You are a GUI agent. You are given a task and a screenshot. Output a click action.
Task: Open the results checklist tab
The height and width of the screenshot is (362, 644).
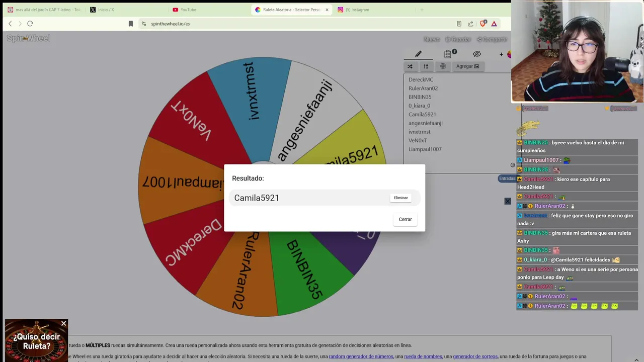pos(448,54)
